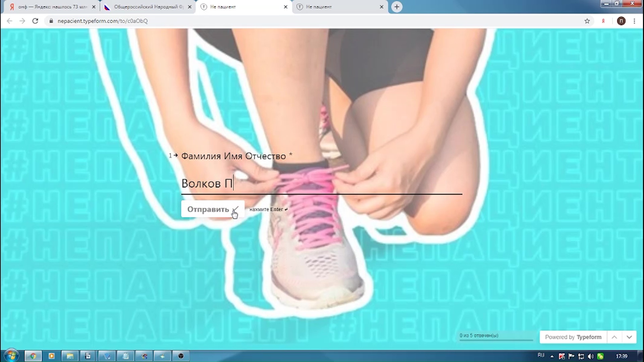This screenshot has height=362, width=644.
Task: View site info via padlock icon
Action: pyautogui.click(x=51, y=21)
